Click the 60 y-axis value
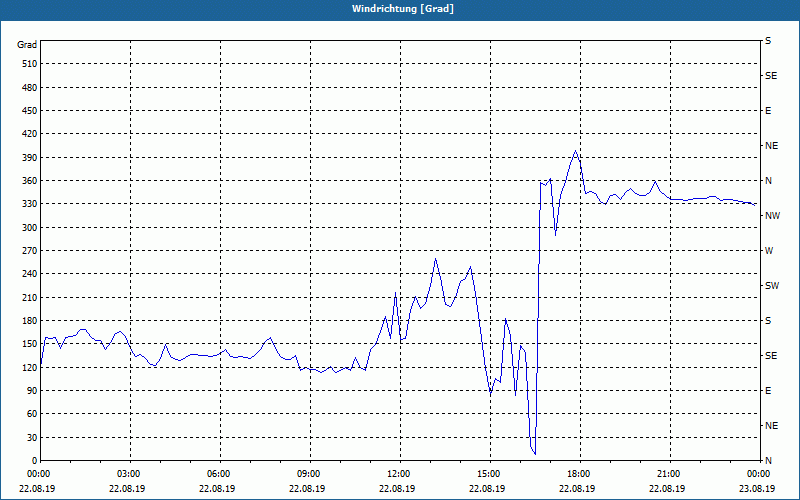The width and height of the screenshot is (800, 500). click(x=32, y=414)
